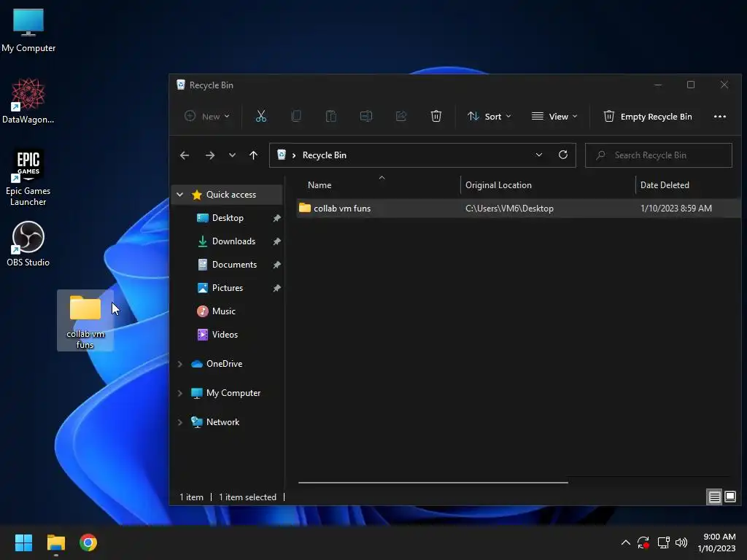Show hidden tray icons chevron

[625, 542]
